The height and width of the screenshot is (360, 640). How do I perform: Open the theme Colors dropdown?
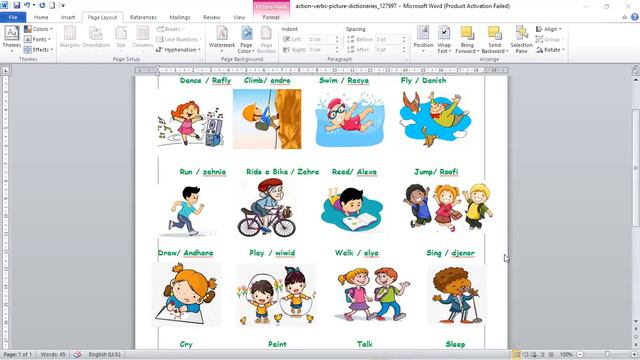pos(38,29)
